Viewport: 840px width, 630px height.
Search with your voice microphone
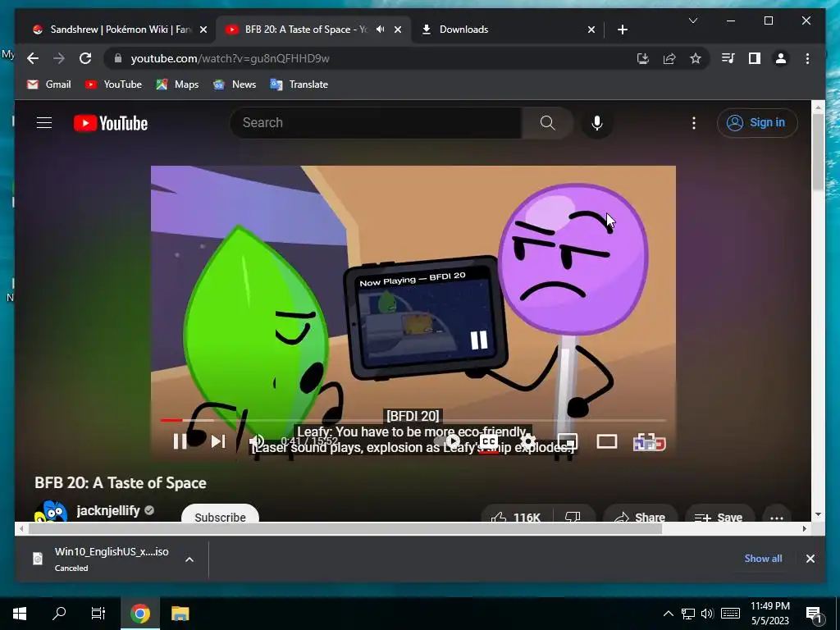click(x=597, y=123)
